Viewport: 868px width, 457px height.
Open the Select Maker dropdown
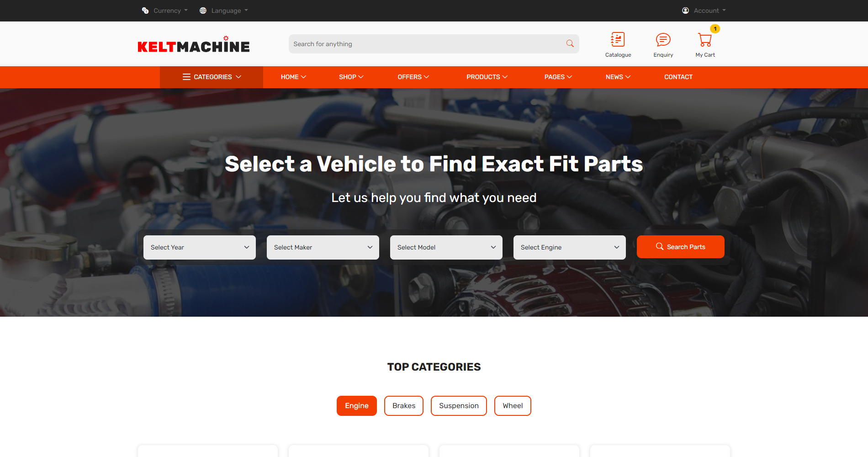[x=323, y=247]
